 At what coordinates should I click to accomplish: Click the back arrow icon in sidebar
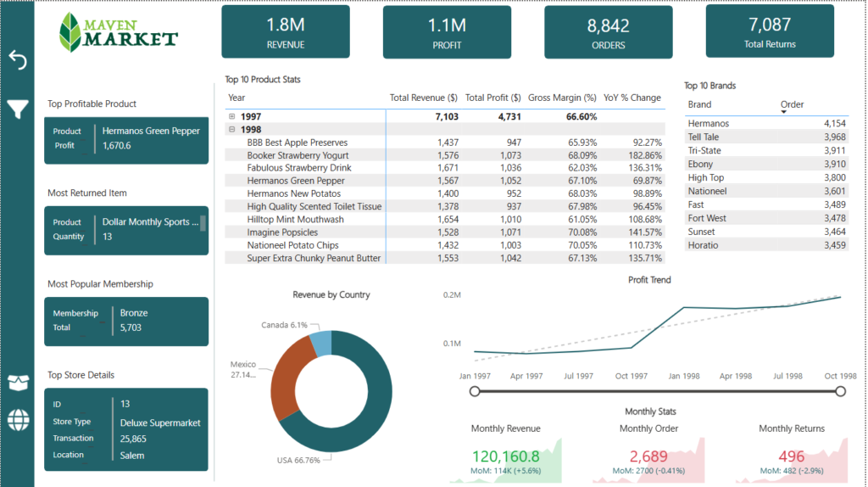(18, 60)
